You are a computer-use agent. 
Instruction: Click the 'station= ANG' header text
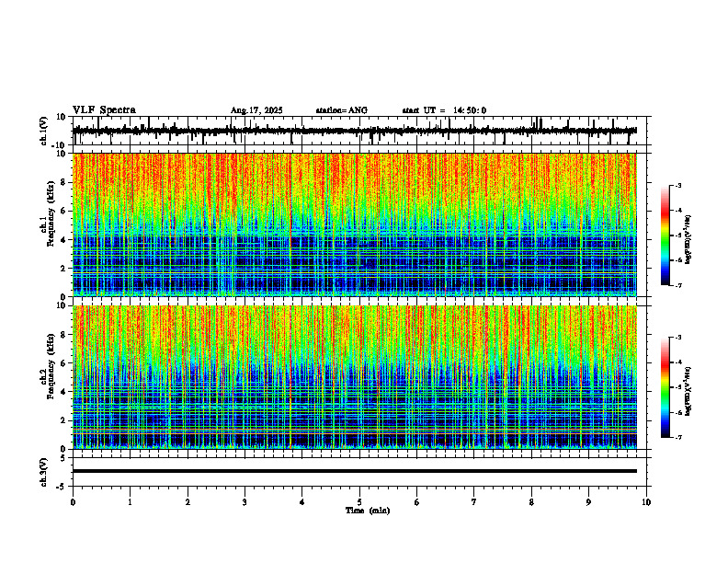coord(341,110)
